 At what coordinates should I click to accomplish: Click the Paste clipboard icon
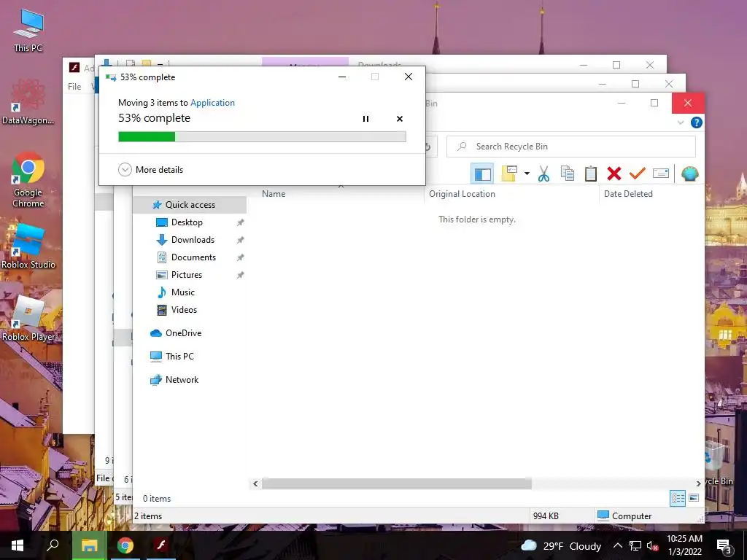coord(591,174)
